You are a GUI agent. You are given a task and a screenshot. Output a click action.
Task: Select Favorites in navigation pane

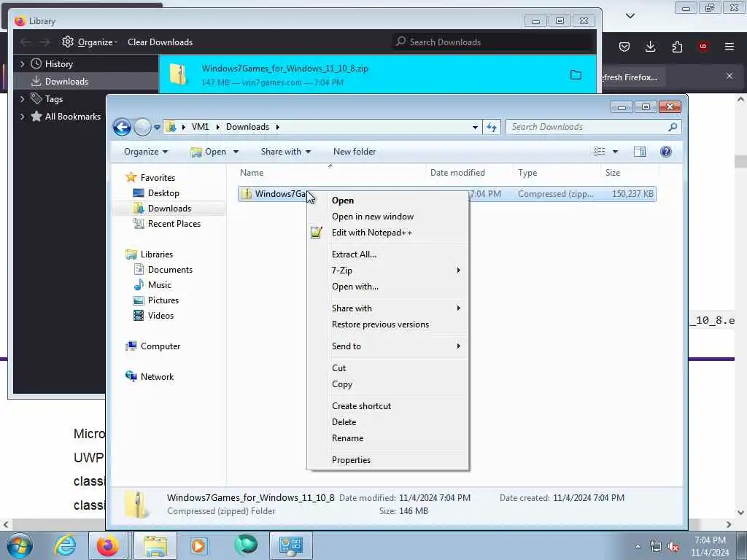150,178
